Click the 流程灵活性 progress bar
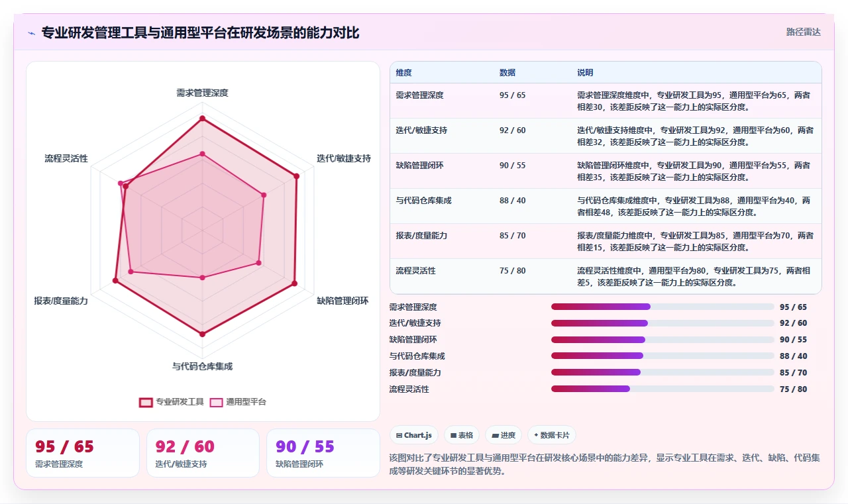Viewport: 848px width, 504px height. (x=662, y=389)
